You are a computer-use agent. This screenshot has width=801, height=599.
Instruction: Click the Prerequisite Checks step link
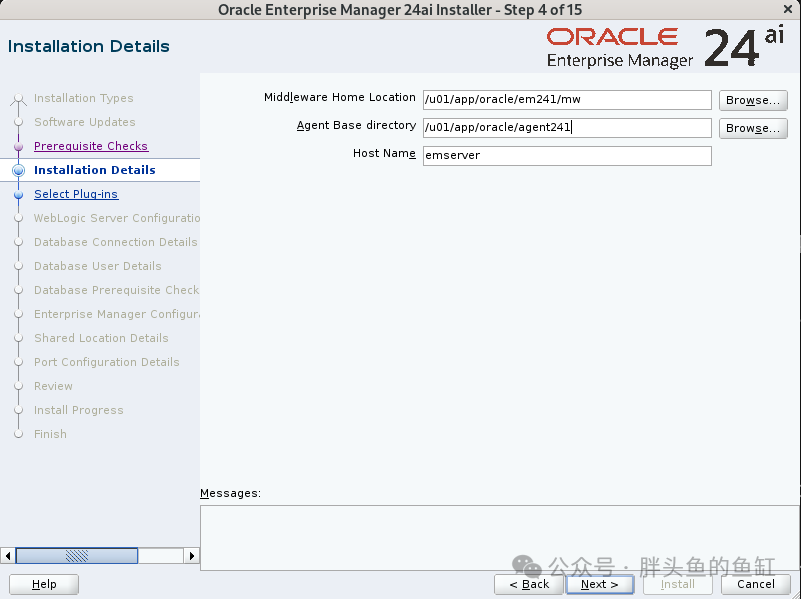pos(91,146)
